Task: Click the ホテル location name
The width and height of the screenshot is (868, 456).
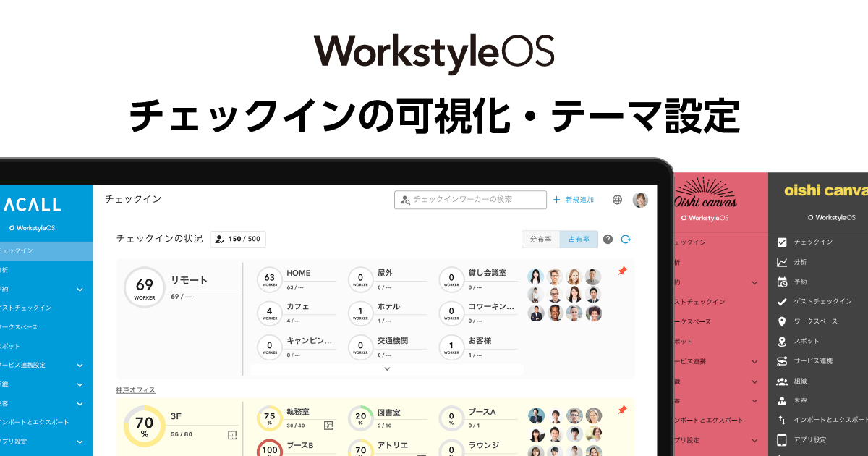Action: click(x=388, y=307)
